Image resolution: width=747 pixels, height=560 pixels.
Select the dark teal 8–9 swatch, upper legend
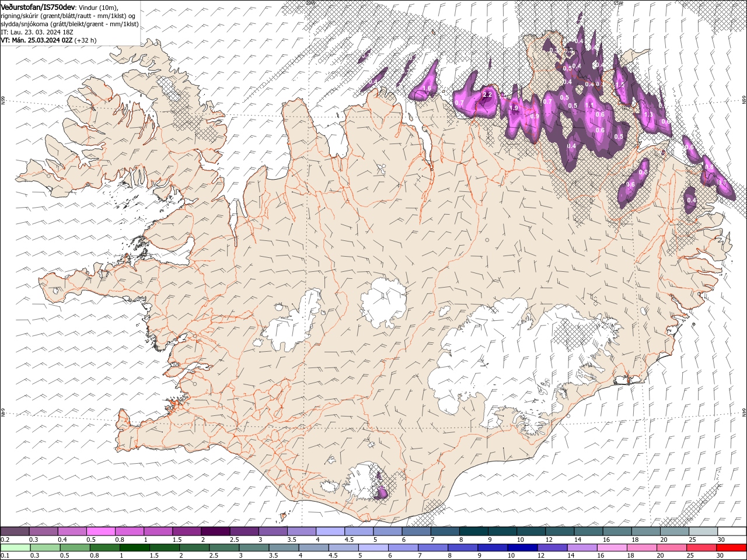474,531
